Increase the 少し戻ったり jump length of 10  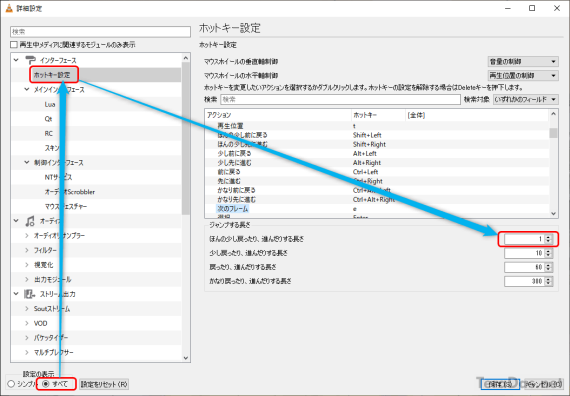[x=549, y=251]
